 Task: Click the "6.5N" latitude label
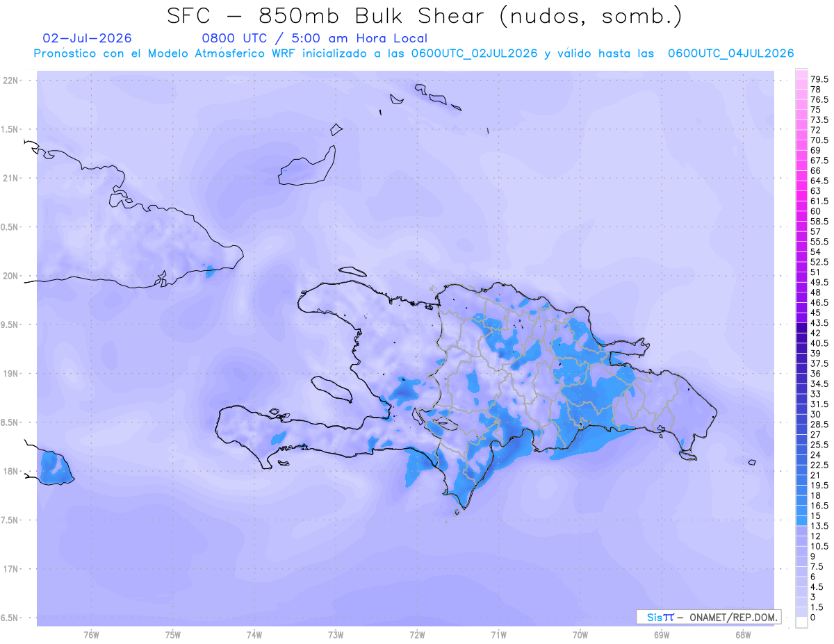coord(10,618)
